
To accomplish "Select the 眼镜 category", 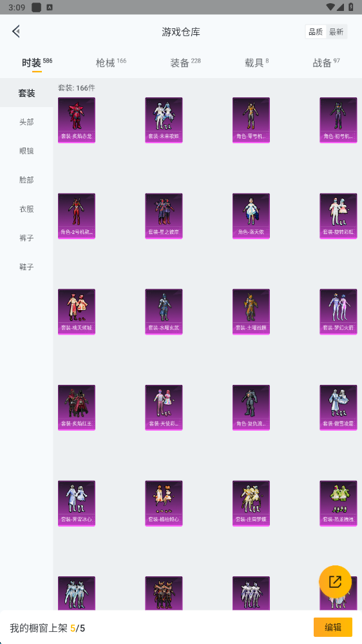I will coord(26,151).
